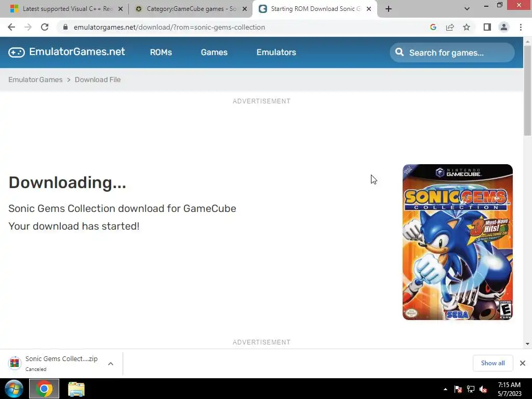
Task: Click the page vertical scrollbar
Action: point(527,90)
